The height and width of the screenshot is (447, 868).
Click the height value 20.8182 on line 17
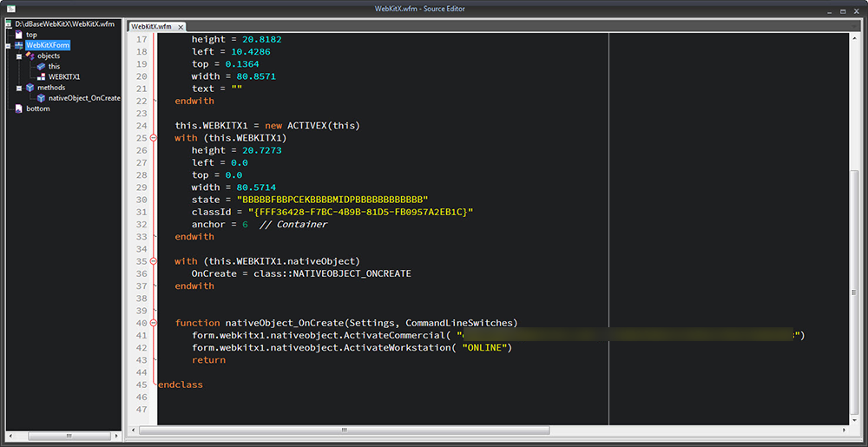coord(262,39)
